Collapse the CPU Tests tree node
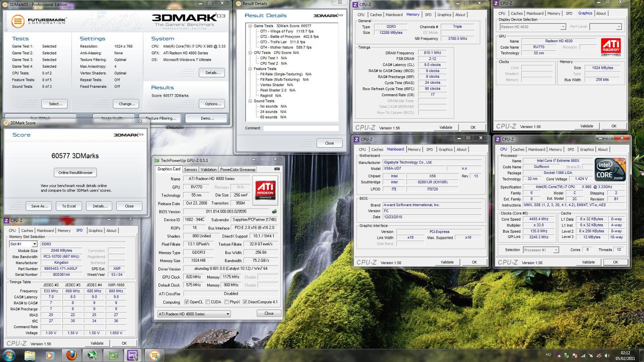The image size is (644, 362). tap(250, 53)
